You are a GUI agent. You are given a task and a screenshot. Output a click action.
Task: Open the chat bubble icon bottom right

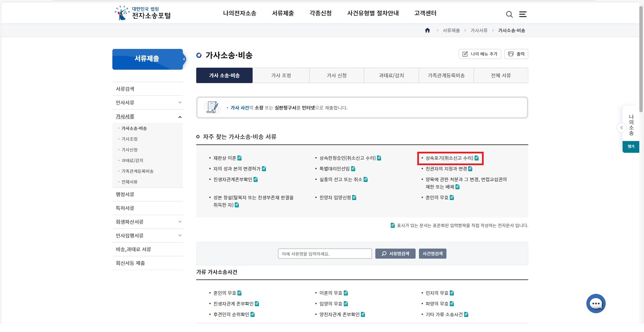point(596,304)
